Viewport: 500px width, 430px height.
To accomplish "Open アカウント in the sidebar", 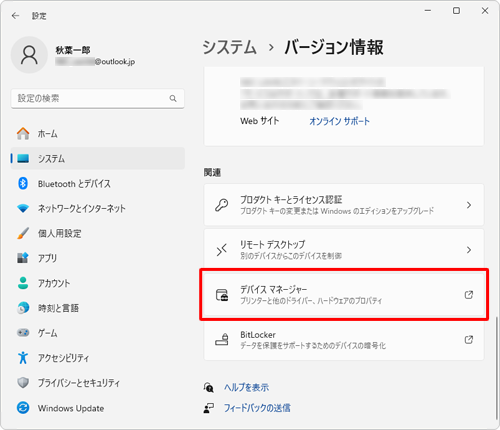I will (x=98, y=283).
